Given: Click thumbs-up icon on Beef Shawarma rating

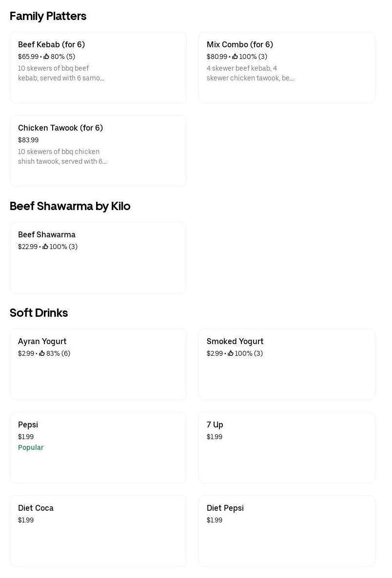Looking at the screenshot, I should pos(45,247).
